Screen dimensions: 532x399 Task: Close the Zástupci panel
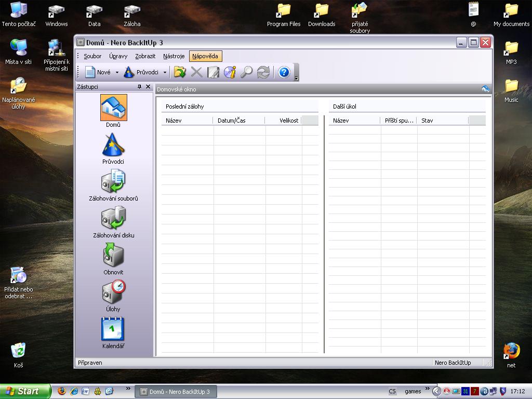tap(148, 87)
